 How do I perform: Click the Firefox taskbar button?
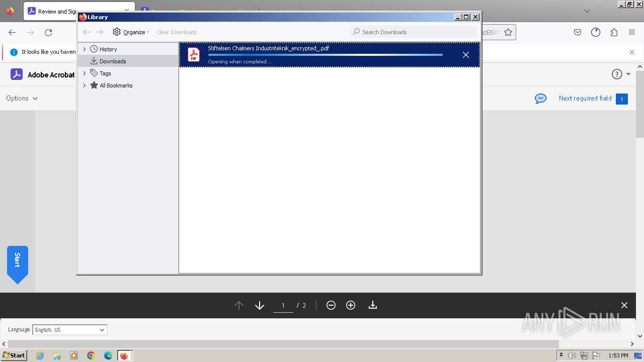(124, 355)
